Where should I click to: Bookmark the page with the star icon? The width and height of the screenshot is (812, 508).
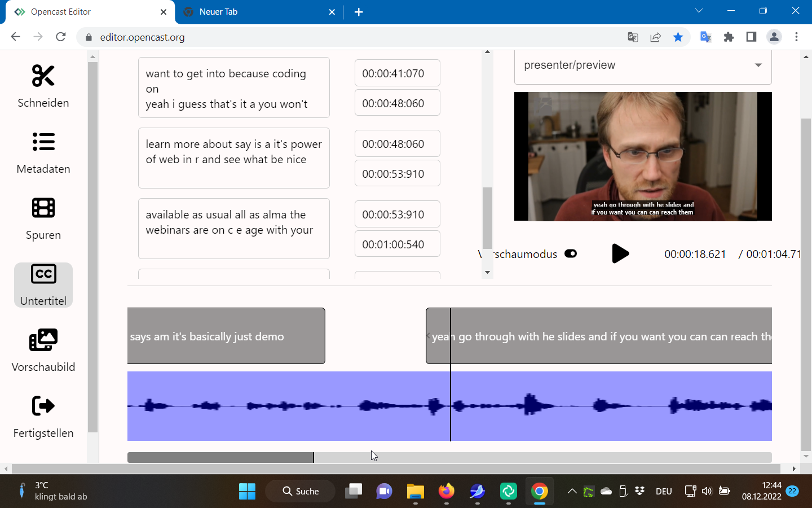pyautogui.click(x=678, y=37)
